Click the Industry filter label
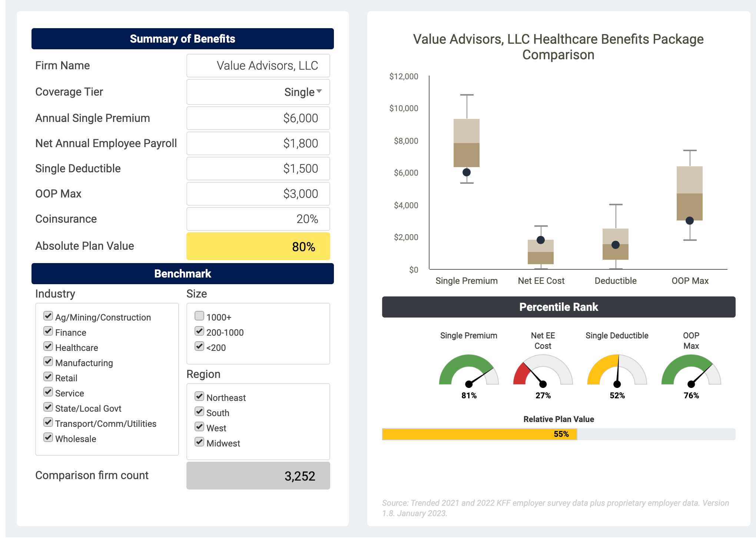This screenshot has height=538, width=756. (x=55, y=294)
